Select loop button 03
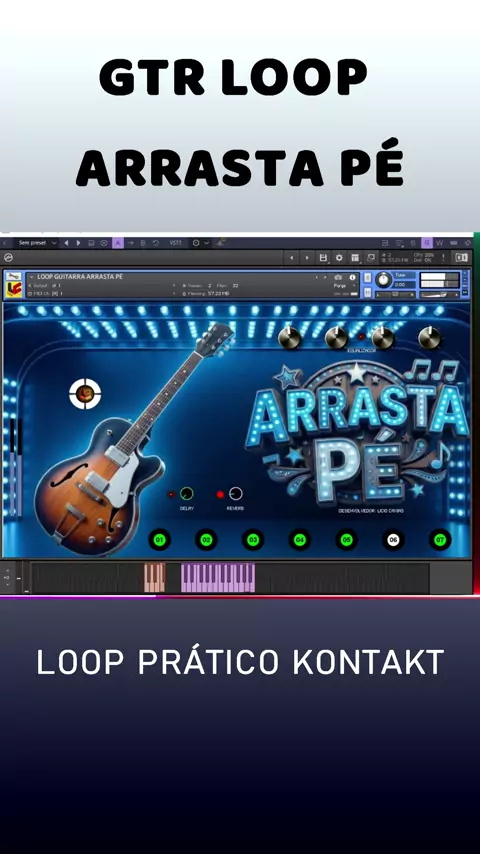 [x=253, y=540]
